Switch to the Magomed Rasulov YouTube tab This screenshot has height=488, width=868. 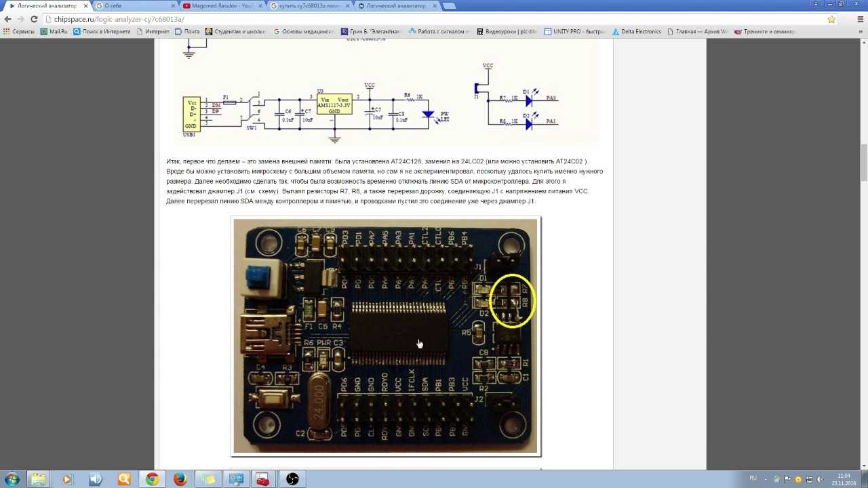point(222,5)
